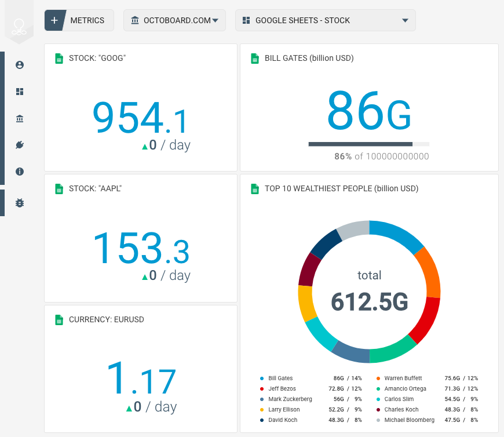Click the TOP 10 WEALTHIEST PEOPLE title
This screenshot has height=437, width=504.
pos(341,188)
